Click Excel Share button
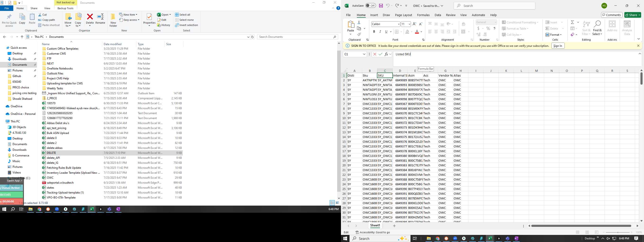This screenshot has width=644, height=242. pyautogui.click(x=633, y=15)
